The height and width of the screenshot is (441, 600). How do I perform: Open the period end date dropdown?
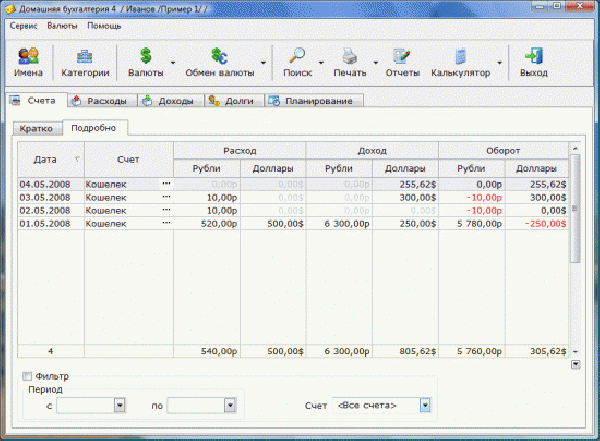pyautogui.click(x=230, y=405)
